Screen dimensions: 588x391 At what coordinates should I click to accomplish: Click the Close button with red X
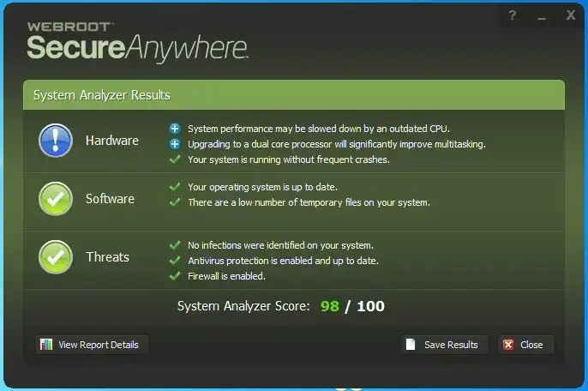525,345
